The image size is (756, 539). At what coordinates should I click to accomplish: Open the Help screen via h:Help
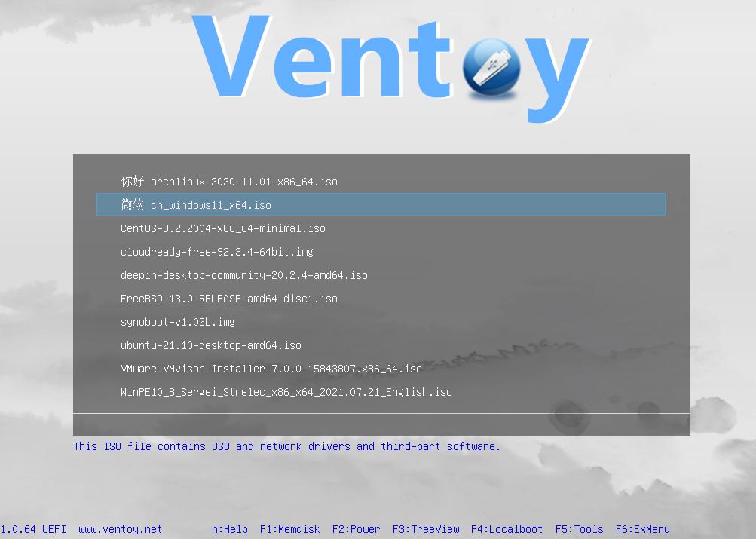click(x=229, y=529)
